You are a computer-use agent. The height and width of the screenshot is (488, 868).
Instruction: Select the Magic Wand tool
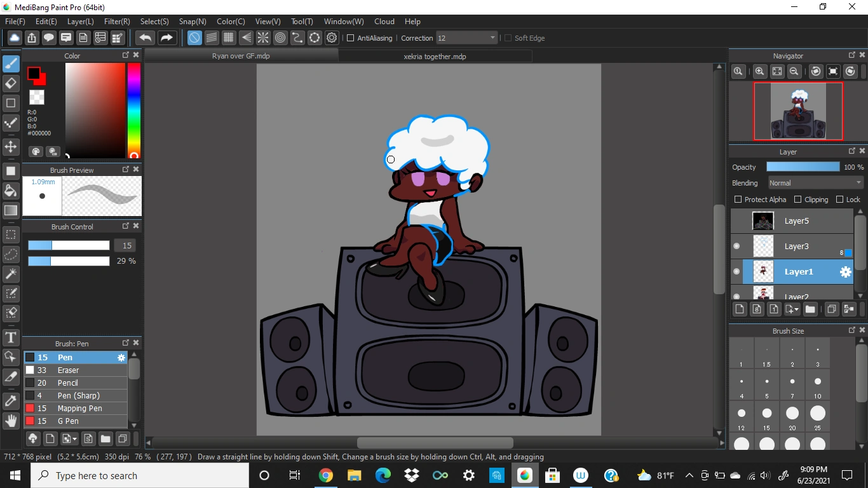(11, 274)
